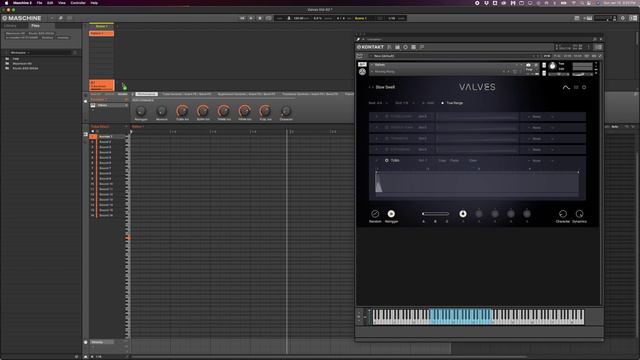Click Paste in the Tuba row
This screenshot has width=640, height=360.
454,160
